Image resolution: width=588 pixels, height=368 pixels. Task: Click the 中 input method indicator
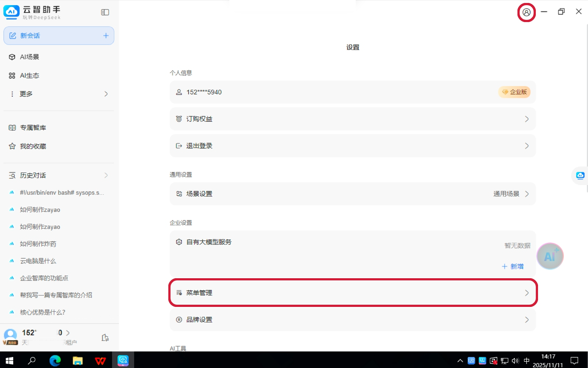(x=527, y=361)
